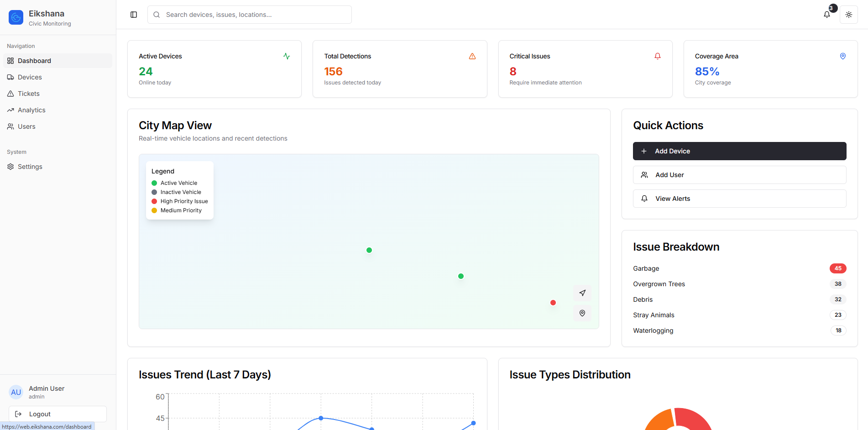Click the map location pin button

point(582,313)
